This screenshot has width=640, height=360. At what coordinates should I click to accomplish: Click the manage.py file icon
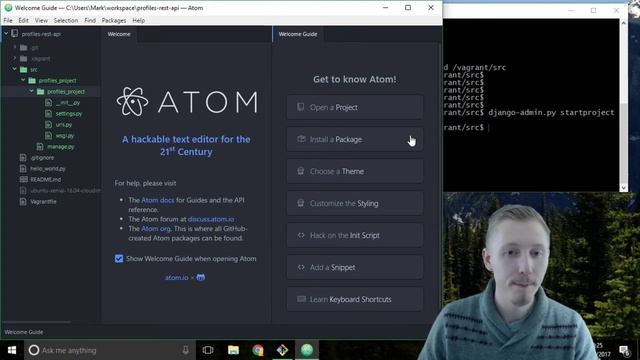pos(40,147)
